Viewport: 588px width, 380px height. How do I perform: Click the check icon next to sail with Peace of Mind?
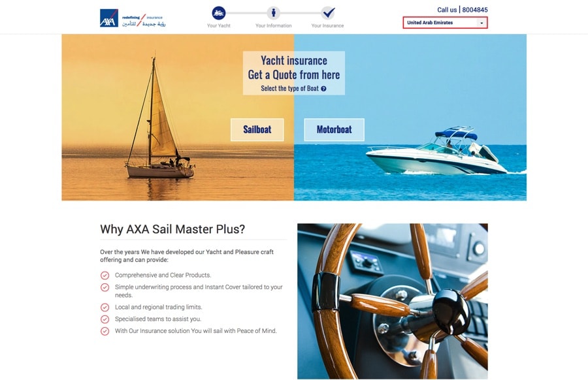105,331
